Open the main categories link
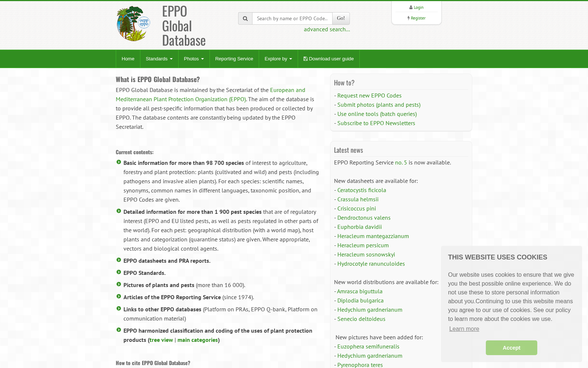 pos(198,340)
